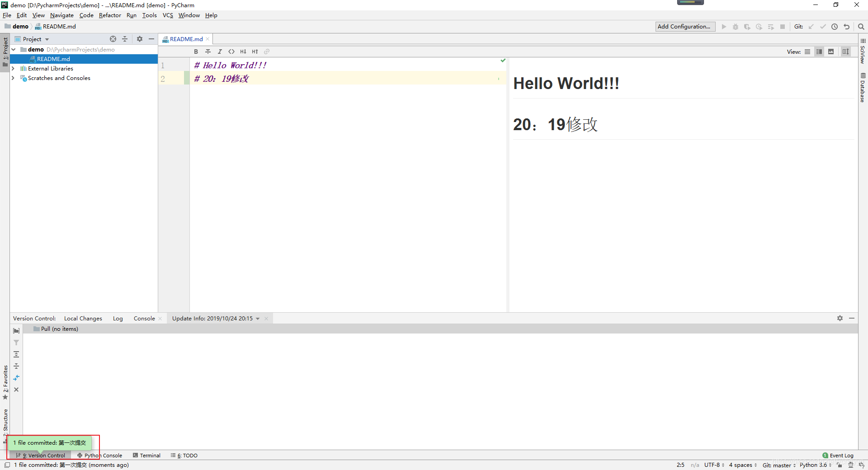Open the Event Log
This screenshot has width=868, height=470.
pos(838,456)
